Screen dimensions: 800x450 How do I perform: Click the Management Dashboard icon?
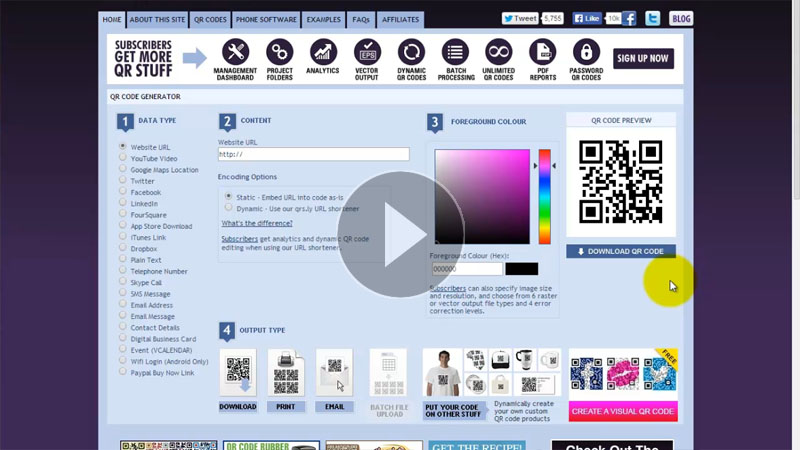(x=235, y=53)
